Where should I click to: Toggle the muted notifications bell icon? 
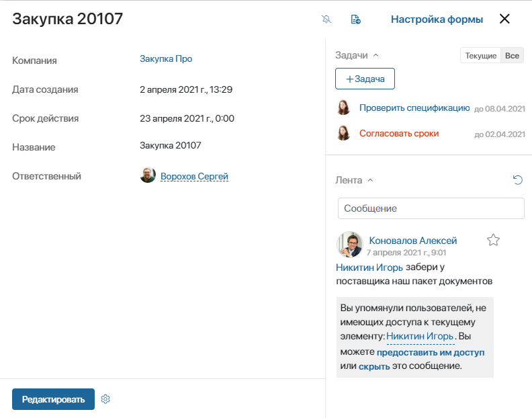point(326,19)
